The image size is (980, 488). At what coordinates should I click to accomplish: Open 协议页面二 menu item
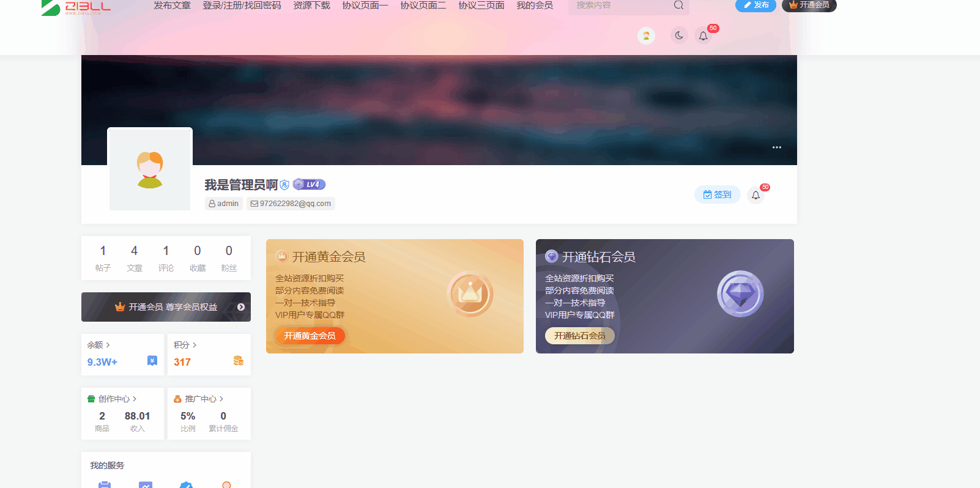tap(423, 6)
